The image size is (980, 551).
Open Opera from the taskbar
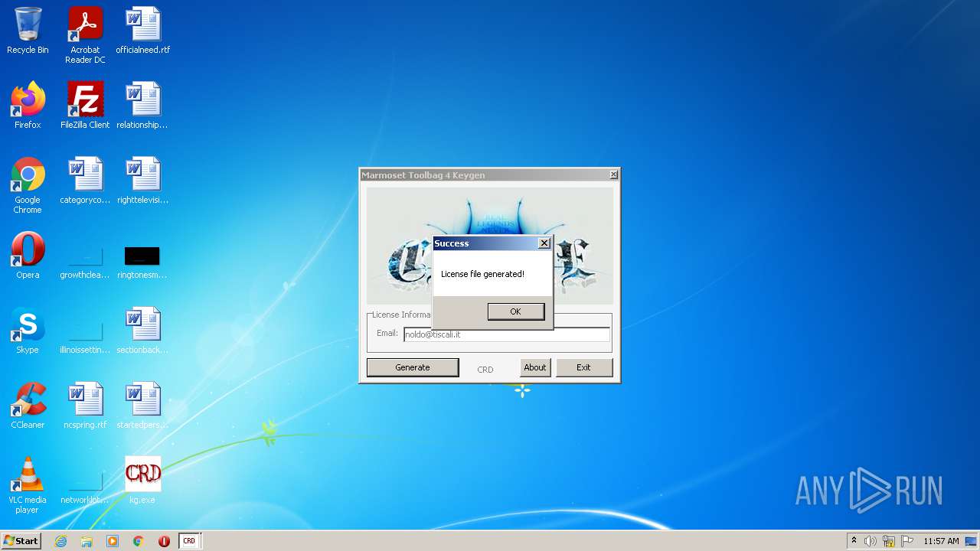[164, 541]
